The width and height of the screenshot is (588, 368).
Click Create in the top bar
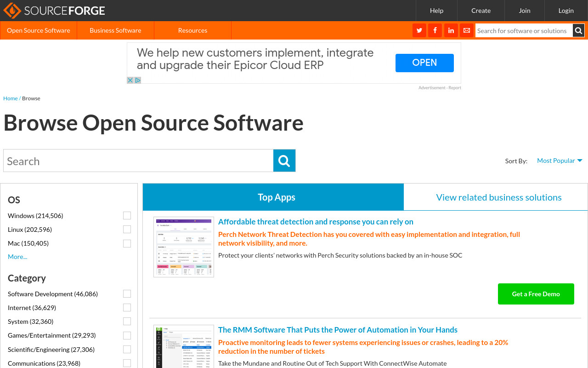481,11
